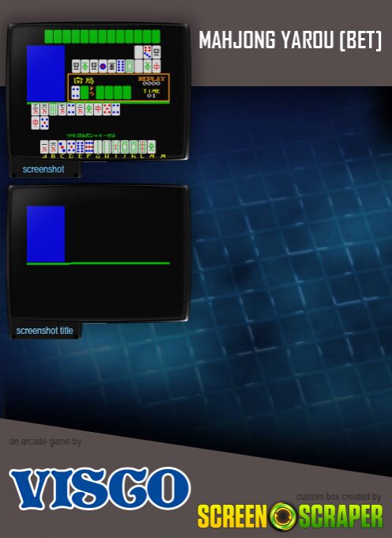This screenshot has width=392, height=538.
Task: Select the eight-dot tile above letter E
Action: (80, 147)
